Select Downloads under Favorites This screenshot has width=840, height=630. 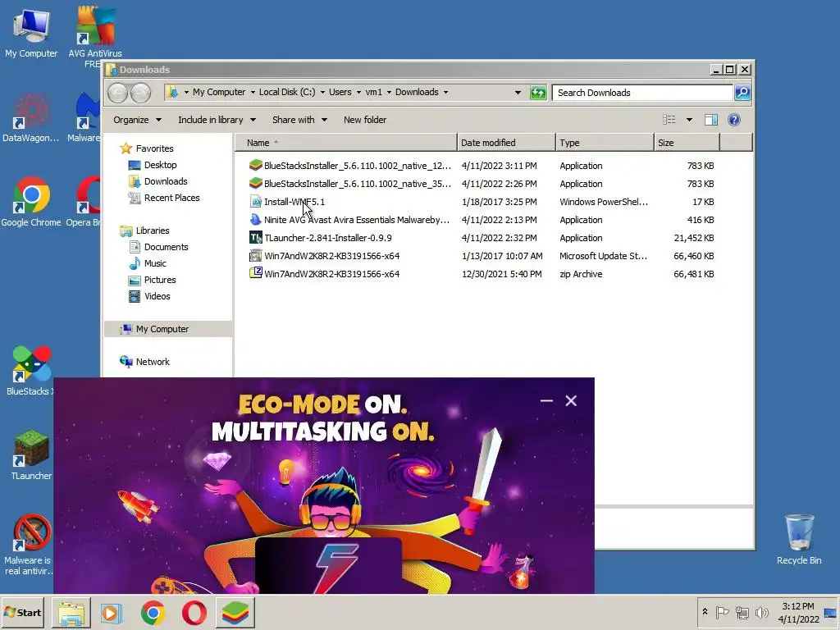coord(166,181)
